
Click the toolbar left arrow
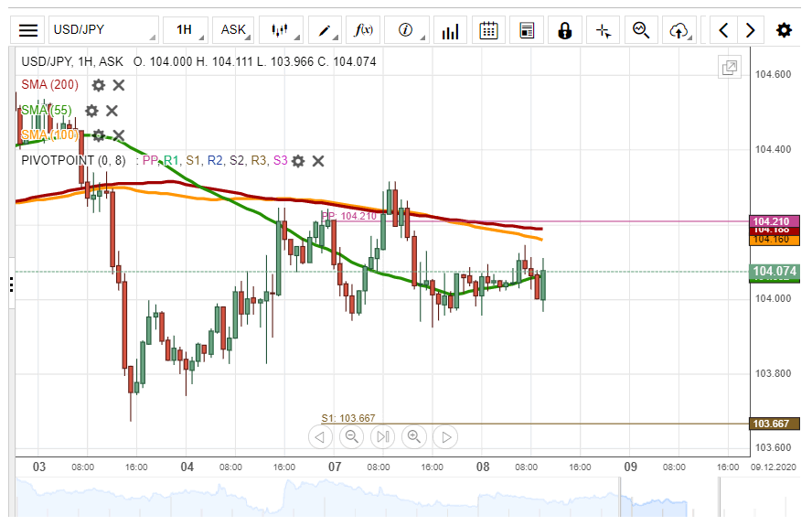tap(724, 30)
